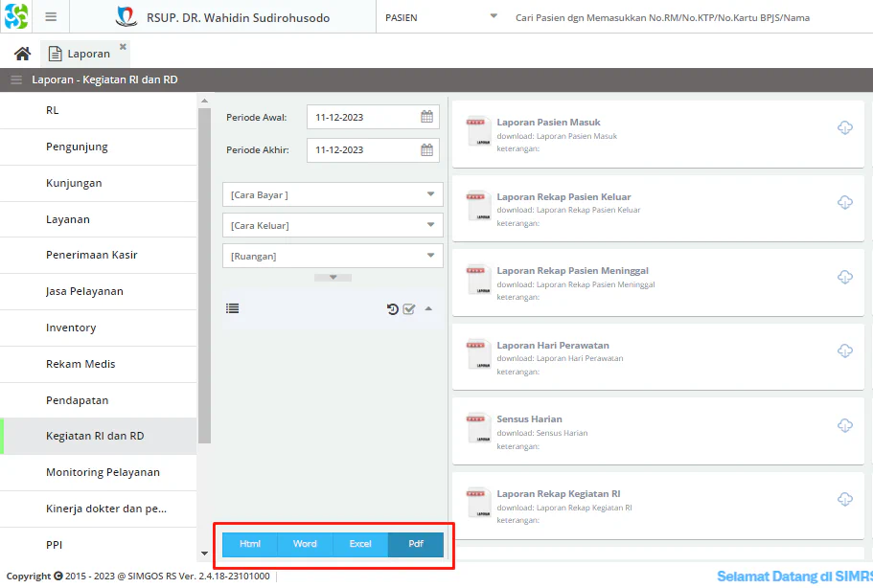Download Laporan Rekap Pasien Meninggal via cloud icon
Screen dimensions: 873x588
click(x=844, y=277)
